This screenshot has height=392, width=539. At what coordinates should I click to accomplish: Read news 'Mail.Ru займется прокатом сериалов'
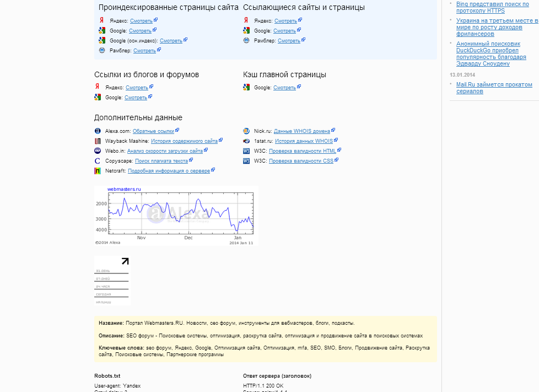494,88
